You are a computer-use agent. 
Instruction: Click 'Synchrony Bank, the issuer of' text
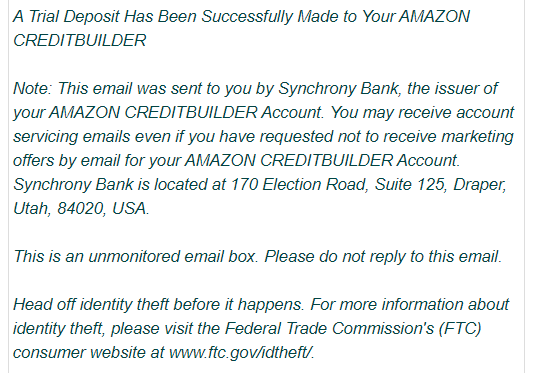(x=388, y=89)
